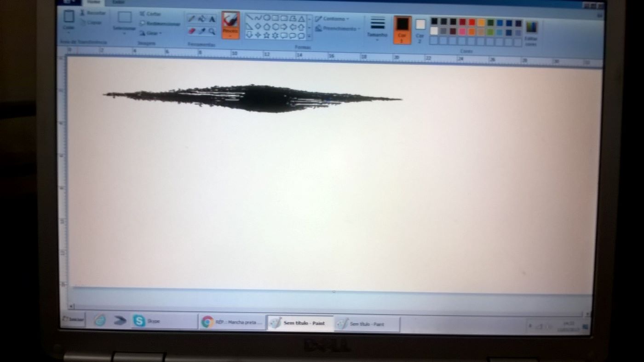Pick the dark green palette swatch
This screenshot has width=644, height=362.
(x=490, y=23)
